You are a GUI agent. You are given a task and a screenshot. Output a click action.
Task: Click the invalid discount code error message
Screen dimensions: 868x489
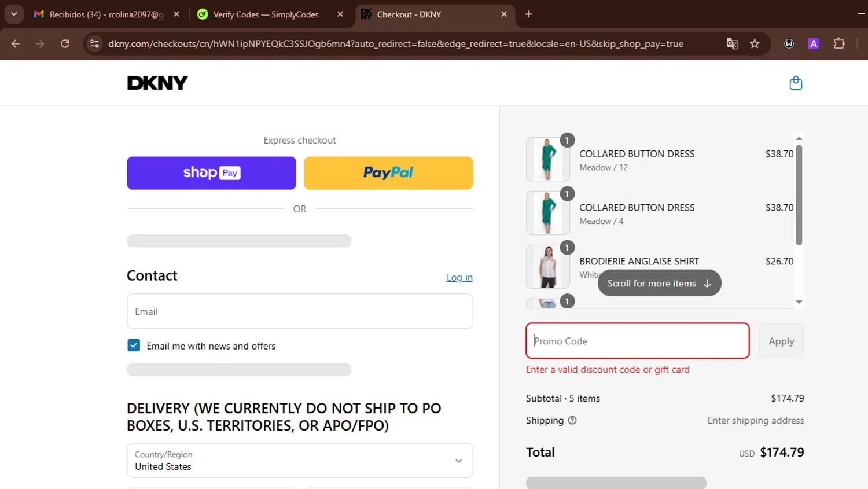608,369
